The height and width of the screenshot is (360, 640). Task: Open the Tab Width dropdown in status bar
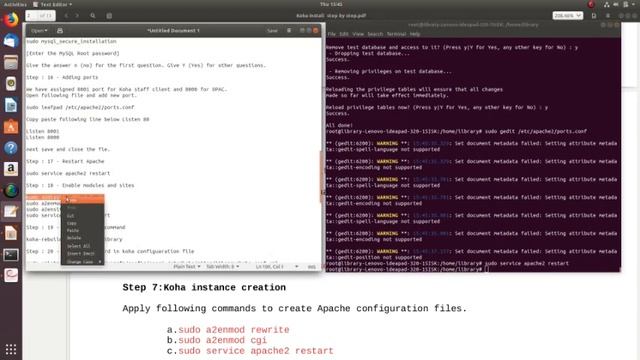tap(222, 267)
